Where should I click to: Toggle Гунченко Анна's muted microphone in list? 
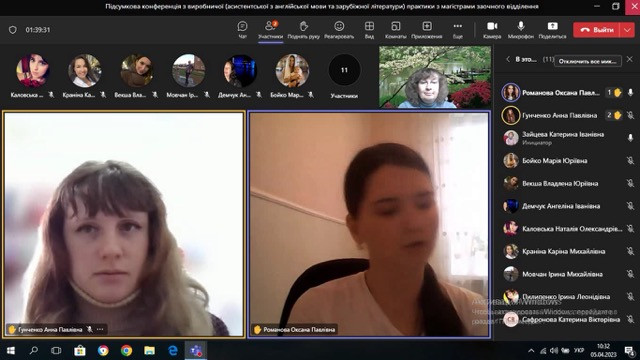click(x=631, y=116)
